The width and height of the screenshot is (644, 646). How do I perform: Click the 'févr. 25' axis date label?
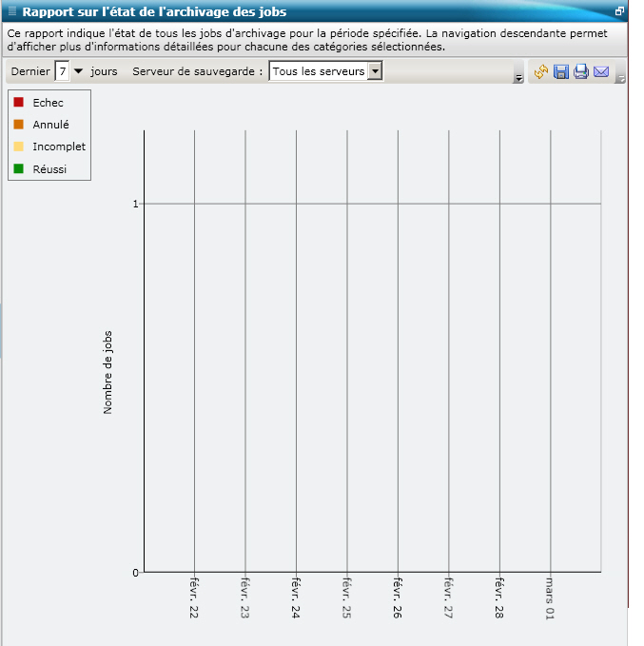coord(347,597)
